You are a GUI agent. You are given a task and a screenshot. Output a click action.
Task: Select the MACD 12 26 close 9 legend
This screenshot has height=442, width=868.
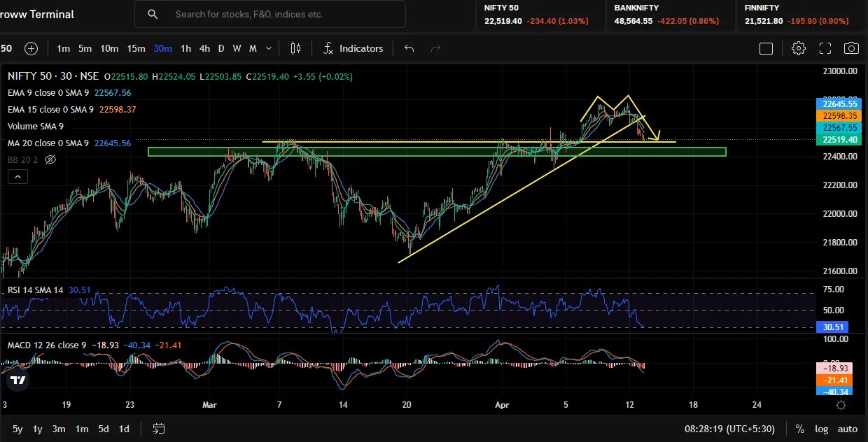[x=47, y=345]
